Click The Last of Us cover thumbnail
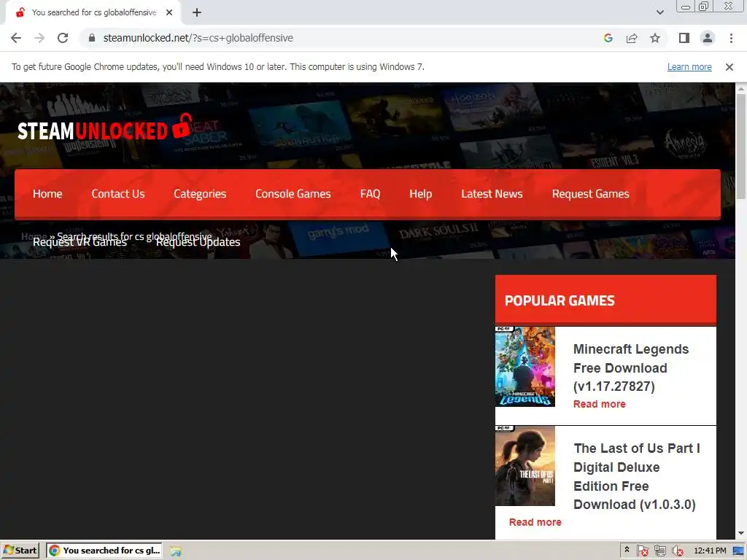This screenshot has height=560, width=747. [x=525, y=466]
